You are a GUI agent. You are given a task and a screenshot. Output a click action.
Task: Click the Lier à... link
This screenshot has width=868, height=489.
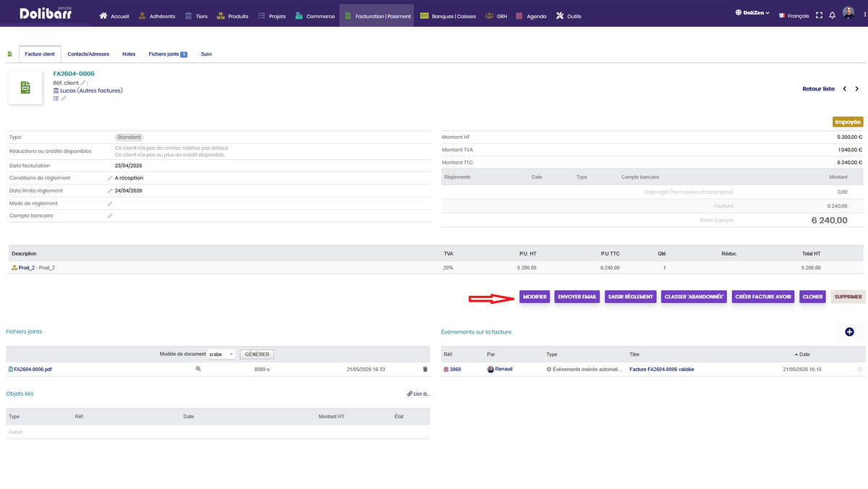419,394
